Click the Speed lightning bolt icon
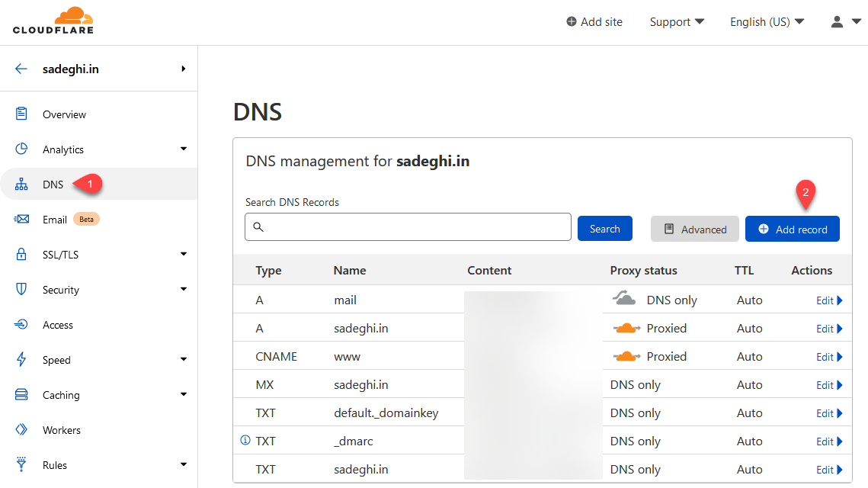The height and width of the screenshot is (488, 868). 21,359
